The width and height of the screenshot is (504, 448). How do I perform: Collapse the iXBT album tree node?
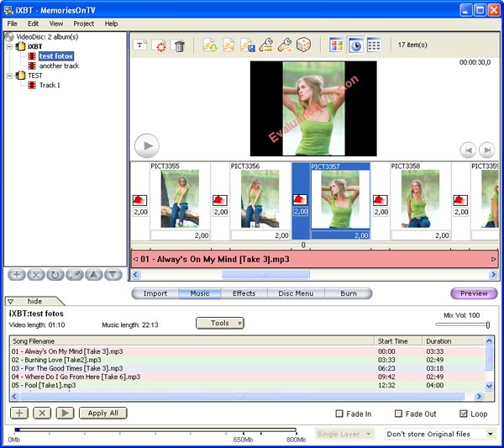9,46
